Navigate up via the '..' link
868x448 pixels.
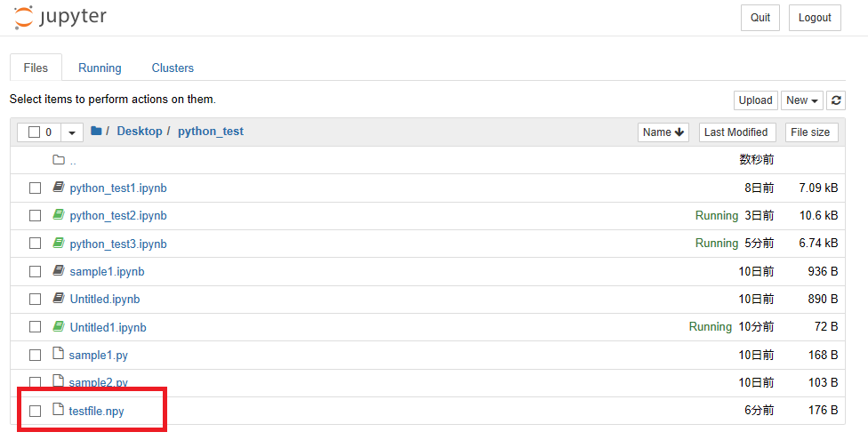(x=73, y=161)
